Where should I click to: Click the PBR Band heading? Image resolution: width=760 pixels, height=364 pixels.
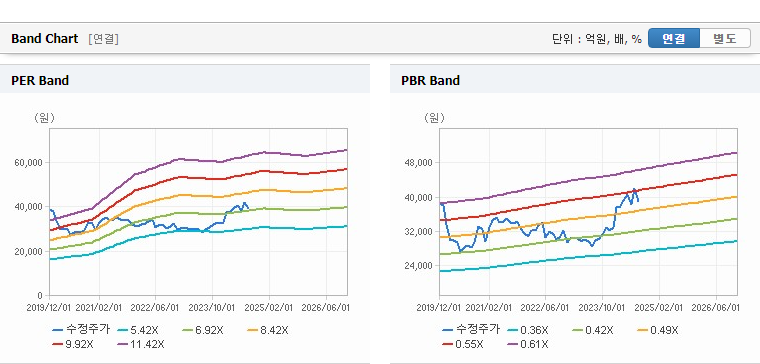[430, 80]
